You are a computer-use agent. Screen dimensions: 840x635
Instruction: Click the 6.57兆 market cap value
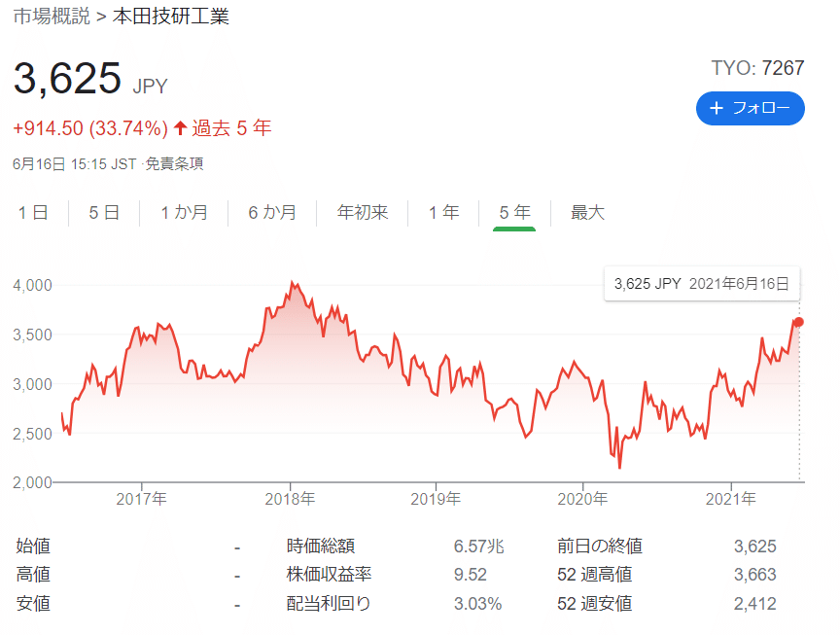479,547
